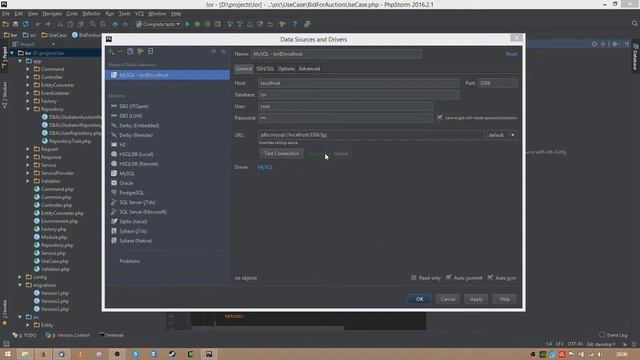This screenshot has height=360, width=640.
Task: Select the SQL Server (Microsoft) driver
Action: coord(143,212)
